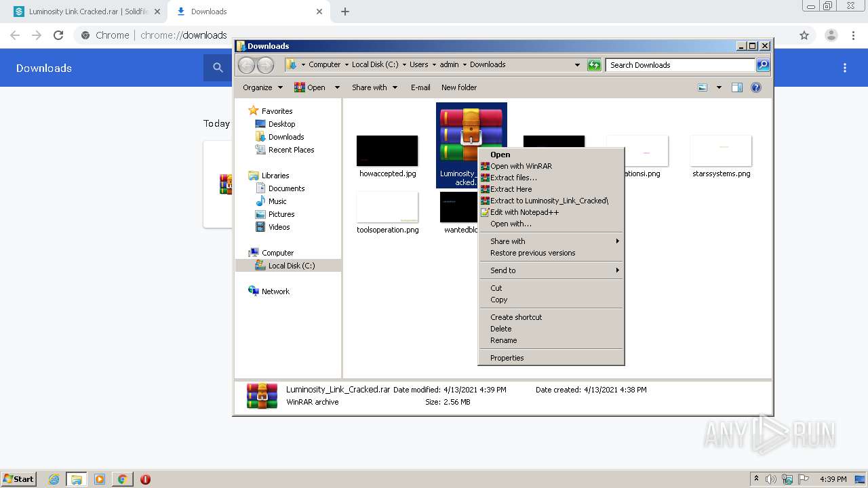Open Internet Explorer from the taskbar

54,479
